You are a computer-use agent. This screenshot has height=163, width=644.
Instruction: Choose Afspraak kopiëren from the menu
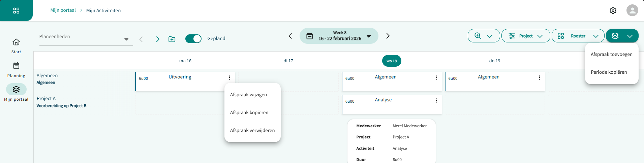pos(249,113)
